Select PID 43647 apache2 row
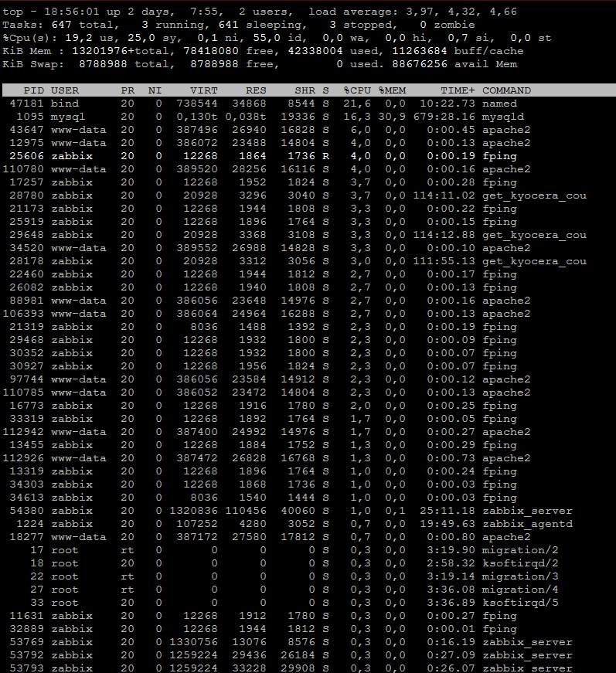Image resolution: width=616 pixels, height=673 pixels. 308,130
